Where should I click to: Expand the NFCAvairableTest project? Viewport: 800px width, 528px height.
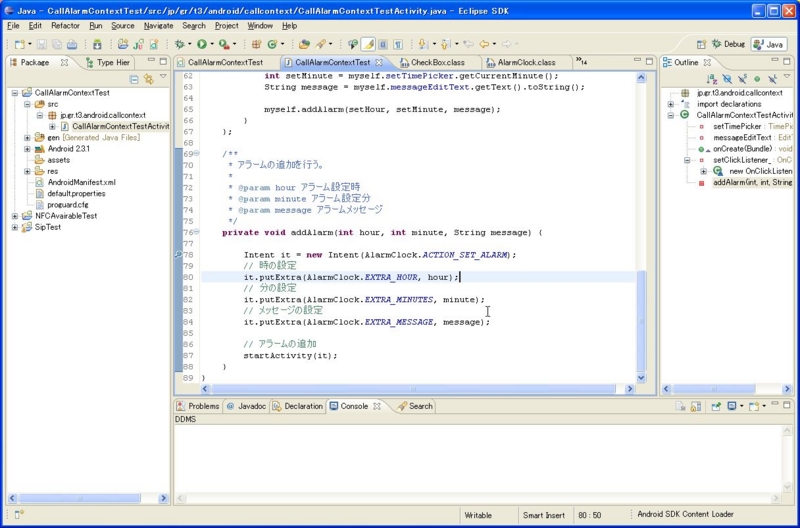pyautogui.click(x=15, y=216)
